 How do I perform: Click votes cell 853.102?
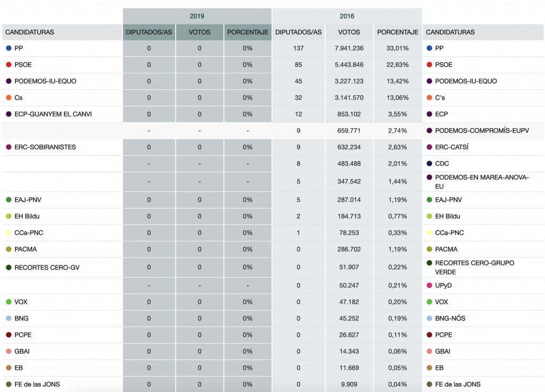pyautogui.click(x=349, y=114)
